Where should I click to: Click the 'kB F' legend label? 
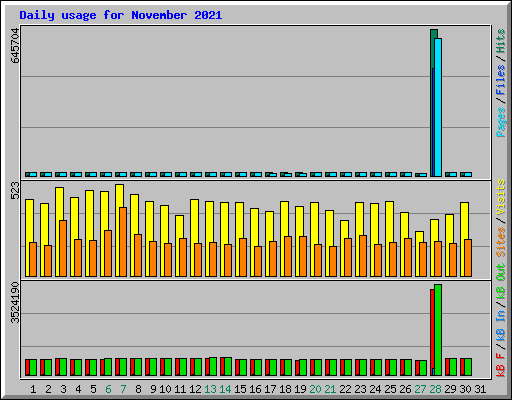pyautogui.click(x=501, y=365)
